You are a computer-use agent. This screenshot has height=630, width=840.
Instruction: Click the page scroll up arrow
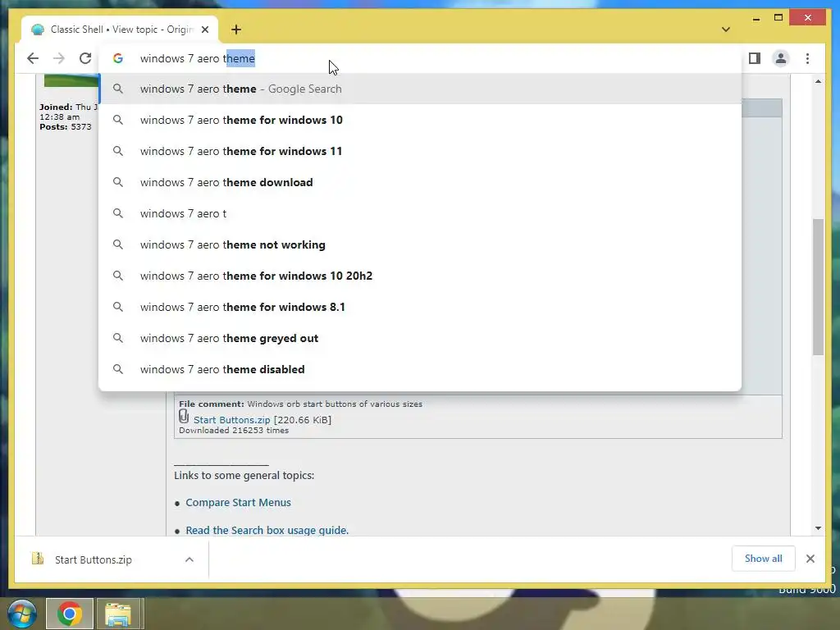[818, 81]
